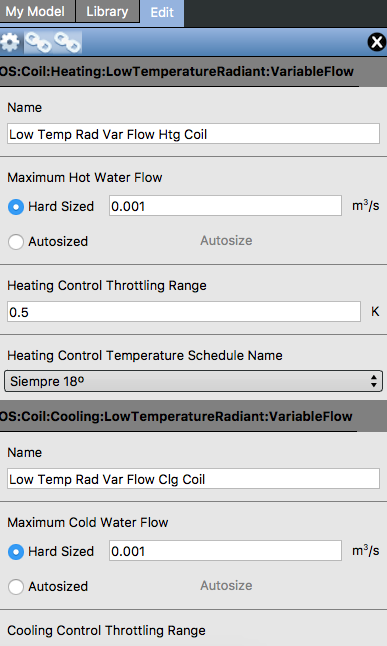The width and height of the screenshot is (387, 646).
Task: Switch to the Library tab
Action: (x=107, y=12)
